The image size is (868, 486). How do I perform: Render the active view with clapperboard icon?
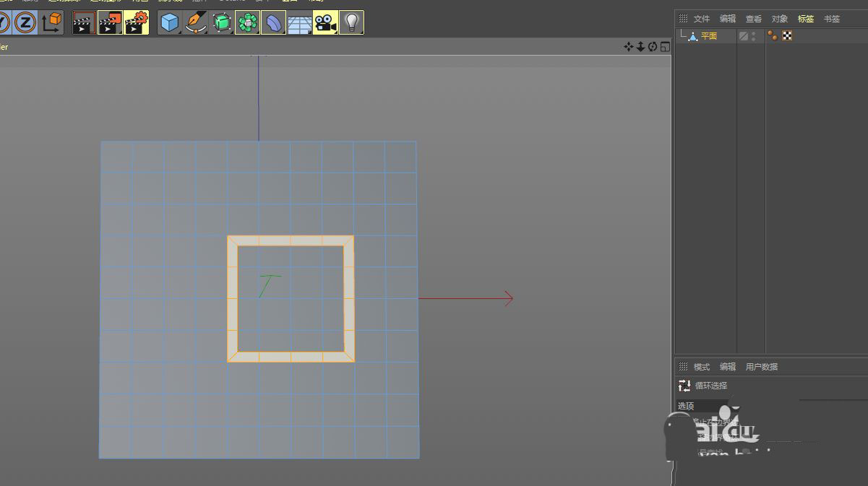(84, 23)
